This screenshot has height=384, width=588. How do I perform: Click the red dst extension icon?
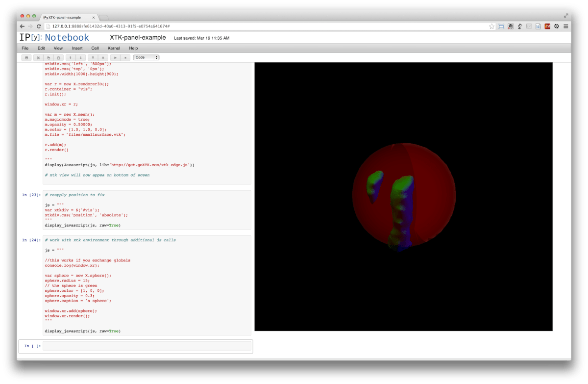pos(547,26)
